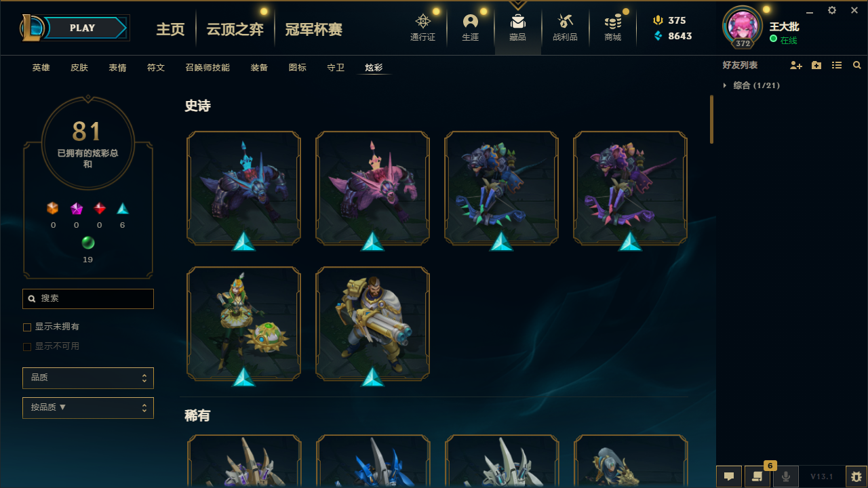This screenshot has height=488, width=868.
Task: Open the bug report icon
Action: 856,476
